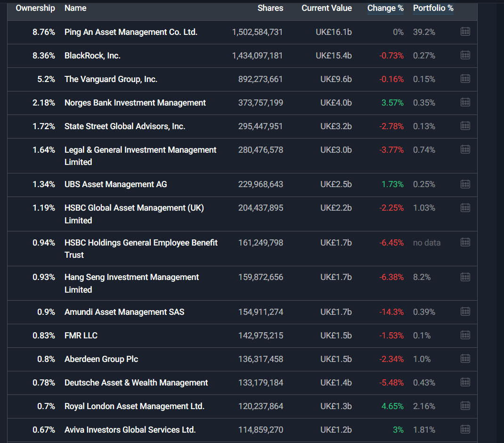Click the Portfolio % column header
This screenshot has height=443, width=504.
433,8
